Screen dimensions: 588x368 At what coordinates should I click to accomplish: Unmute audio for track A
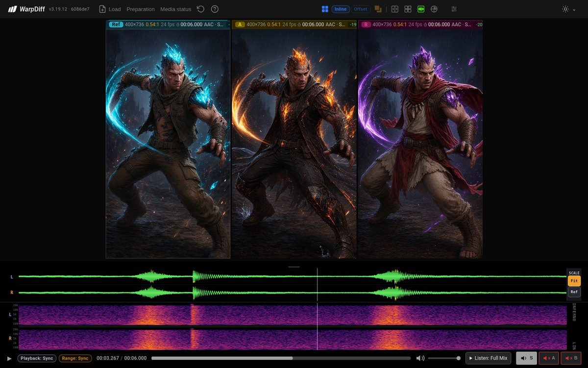click(x=549, y=358)
